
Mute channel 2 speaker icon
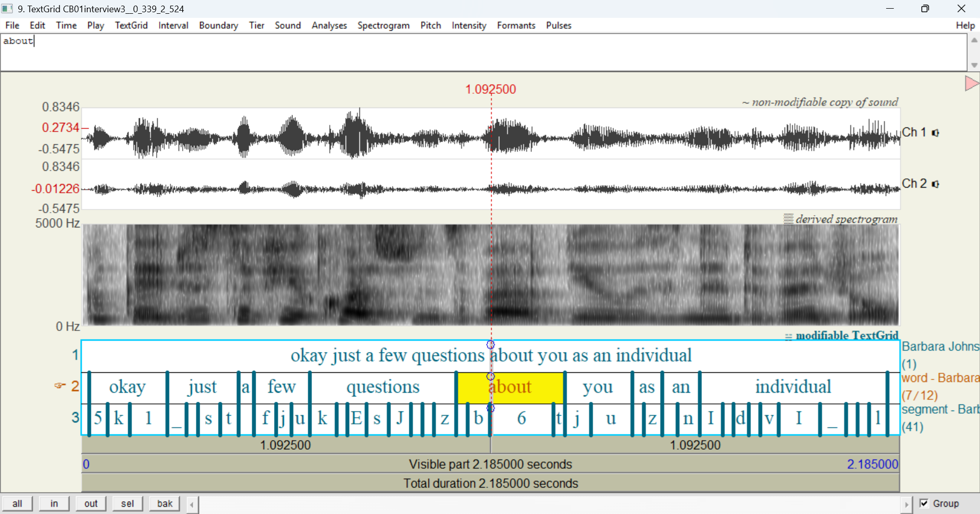935,184
